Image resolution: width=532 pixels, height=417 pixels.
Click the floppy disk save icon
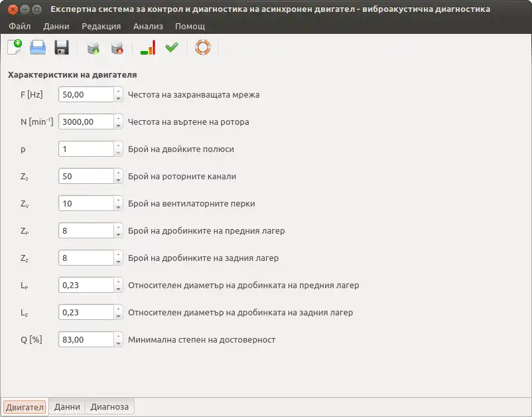click(x=62, y=47)
